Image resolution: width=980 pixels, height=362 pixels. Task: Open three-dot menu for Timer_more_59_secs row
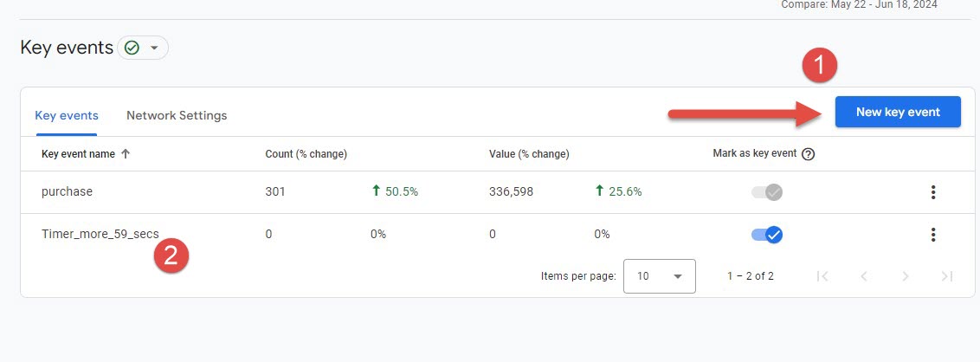click(x=932, y=235)
